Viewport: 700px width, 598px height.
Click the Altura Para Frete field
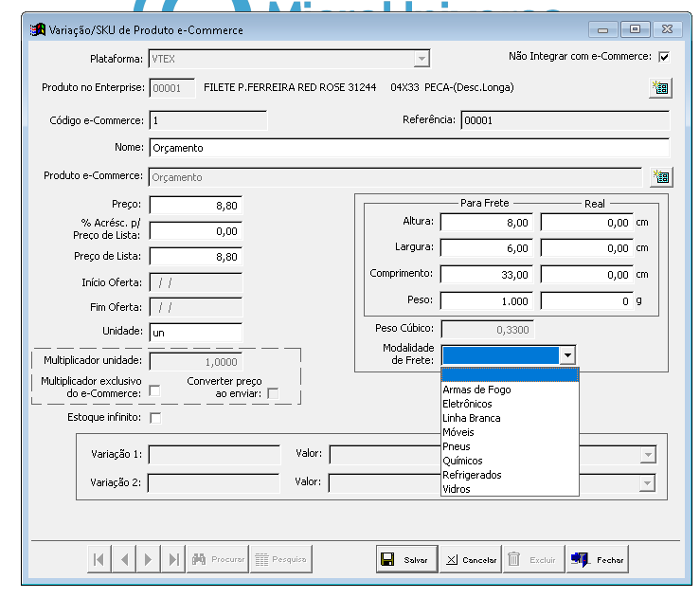pyautogui.click(x=487, y=223)
